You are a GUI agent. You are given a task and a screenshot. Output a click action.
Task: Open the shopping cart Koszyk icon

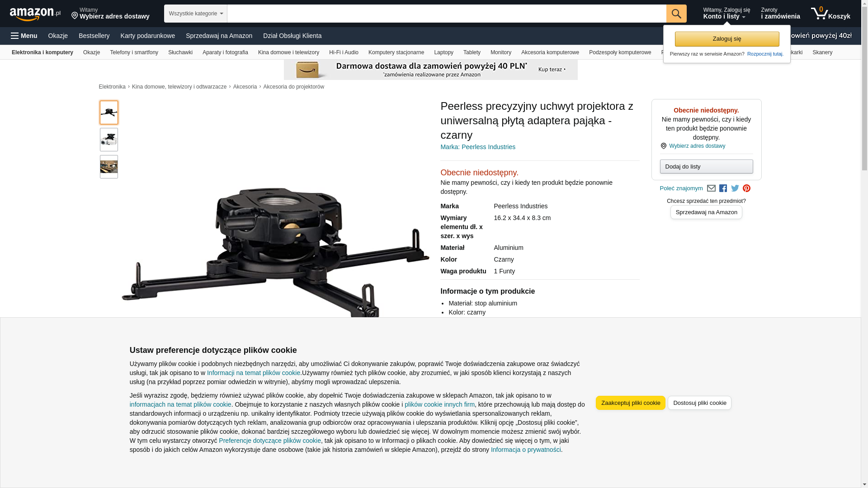click(830, 14)
